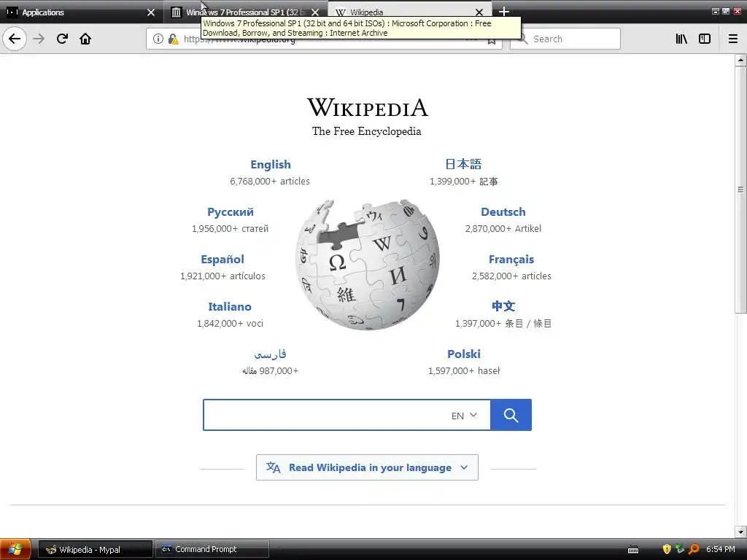Viewport: 747px width, 560px height.
Task: Open a new tab with plus button
Action: tap(504, 12)
